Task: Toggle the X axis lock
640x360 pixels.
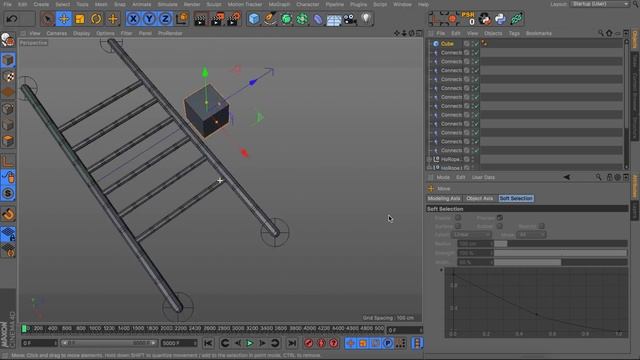Action: 133,19
